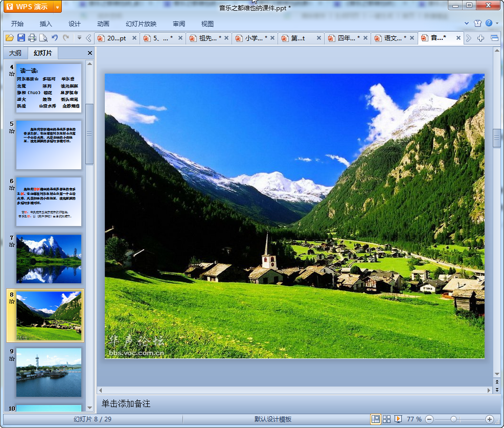Open the 设计 menu tab
The width and height of the screenshot is (504, 428).
click(74, 24)
